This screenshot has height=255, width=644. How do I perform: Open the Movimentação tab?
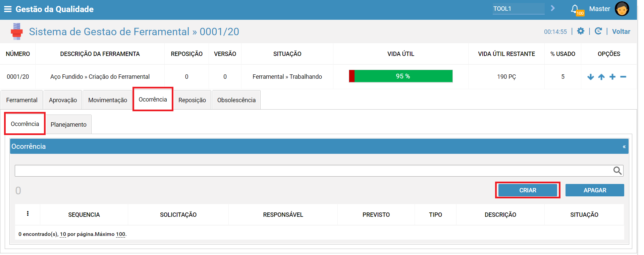[108, 100]
